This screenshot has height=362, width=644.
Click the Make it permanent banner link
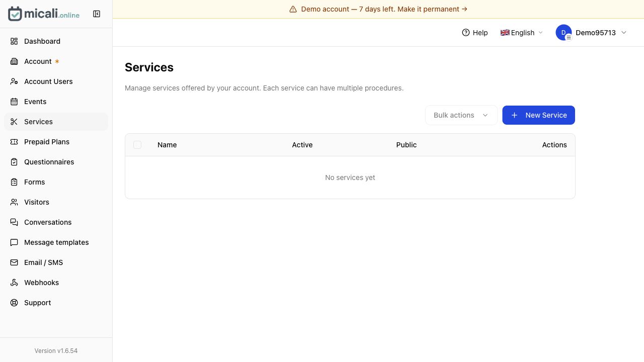(433, 9)
